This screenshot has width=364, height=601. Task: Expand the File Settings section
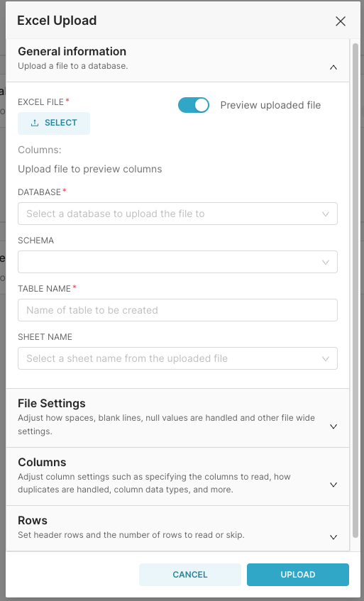pos(177,418)
